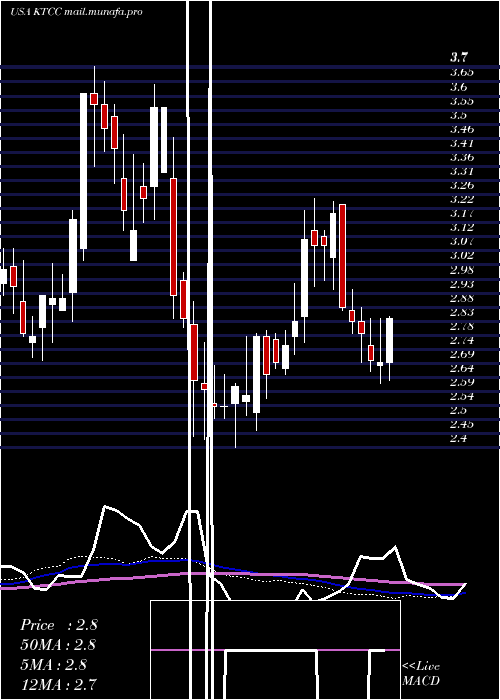The image size is (500, 700).
Task: Click the '50MA : 2.8' readout
Action: pyautogui.click(x=58, y=645)
